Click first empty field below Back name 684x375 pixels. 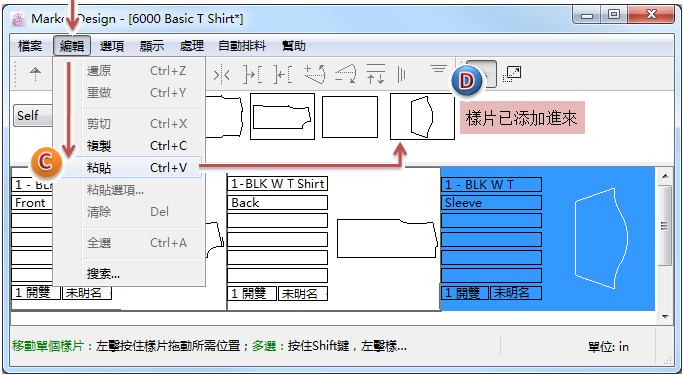click(277, 221)
